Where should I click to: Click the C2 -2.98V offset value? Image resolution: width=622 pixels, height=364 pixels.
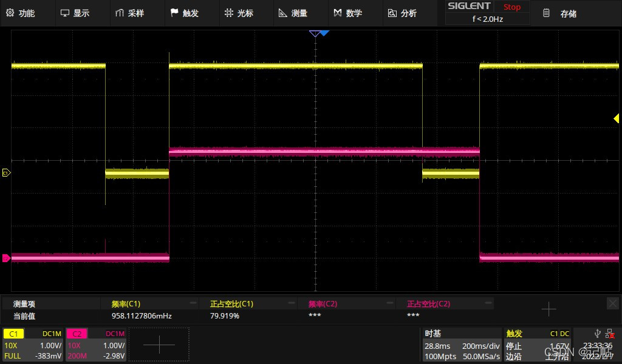pos(114,356)
